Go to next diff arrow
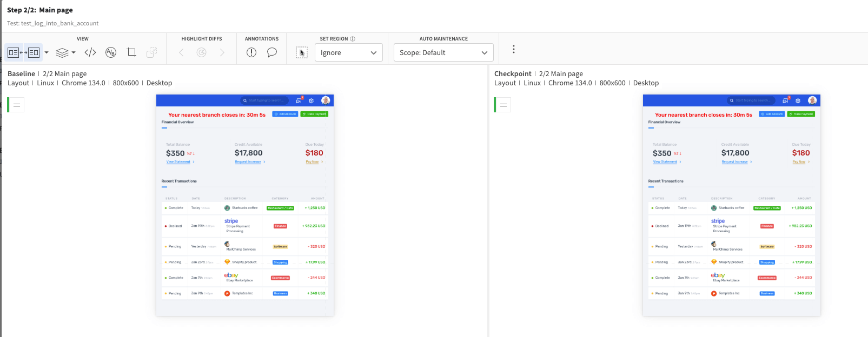 222,52
